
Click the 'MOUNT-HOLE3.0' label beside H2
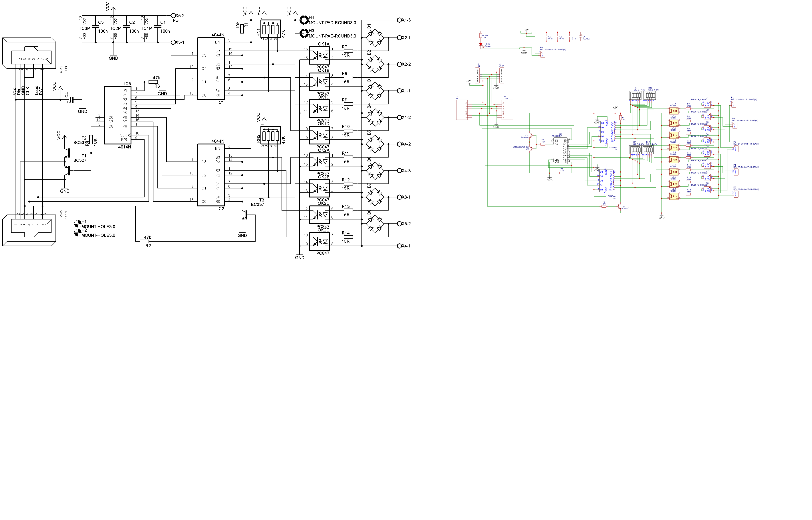click(98, 235)
